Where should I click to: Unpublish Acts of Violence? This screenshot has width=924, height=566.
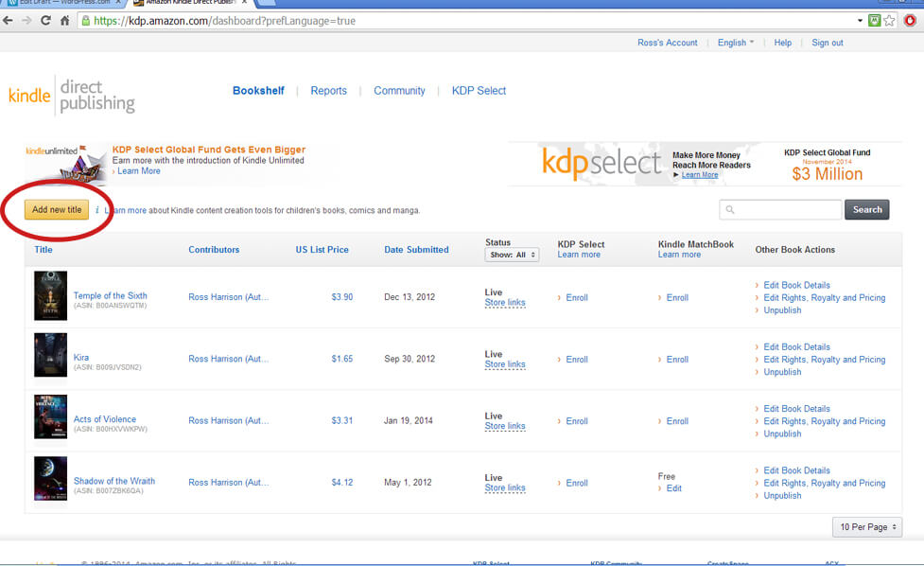782,433
